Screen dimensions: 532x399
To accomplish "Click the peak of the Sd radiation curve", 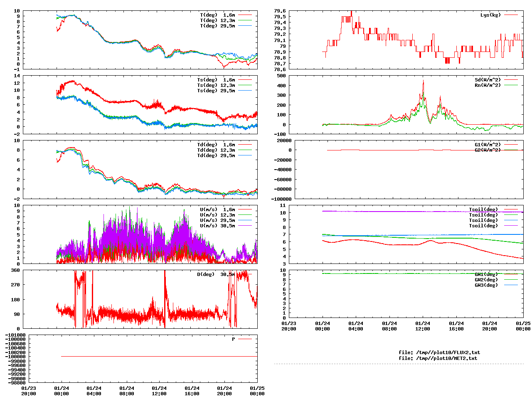I will coord(423,81).
